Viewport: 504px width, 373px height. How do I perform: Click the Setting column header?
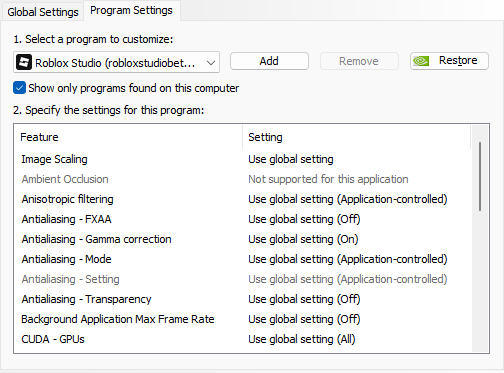tap(357, 137)
